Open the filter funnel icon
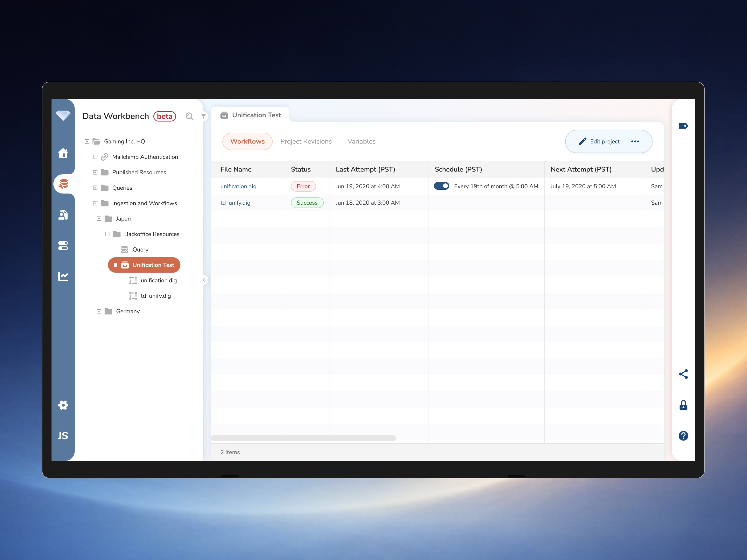Screen dimensions: 747x560 point(204,116)
